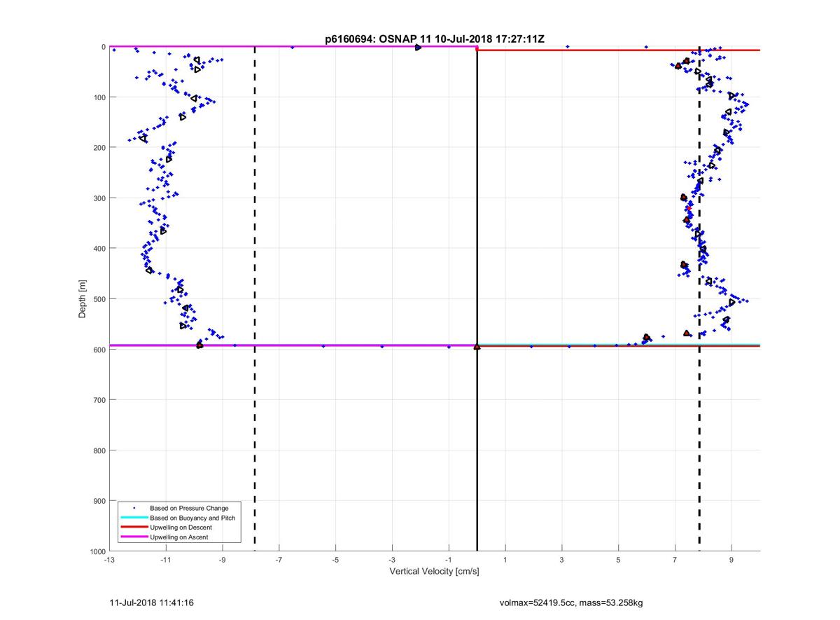The height and width of the screenshot is (620, 840).
Task: Pick the magenta line swatch in the legend
Action: 134,537
